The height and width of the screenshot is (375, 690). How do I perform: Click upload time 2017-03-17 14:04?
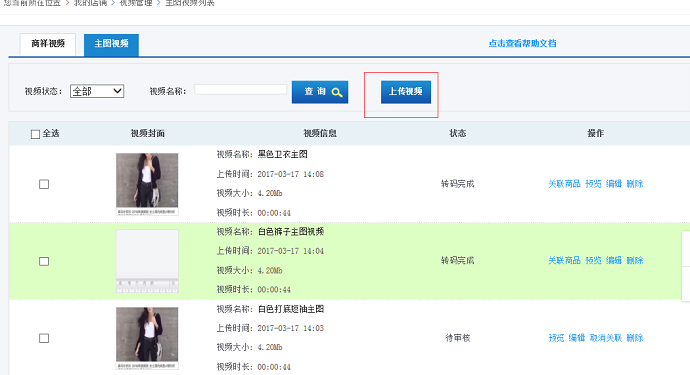(x=290, y=251)
